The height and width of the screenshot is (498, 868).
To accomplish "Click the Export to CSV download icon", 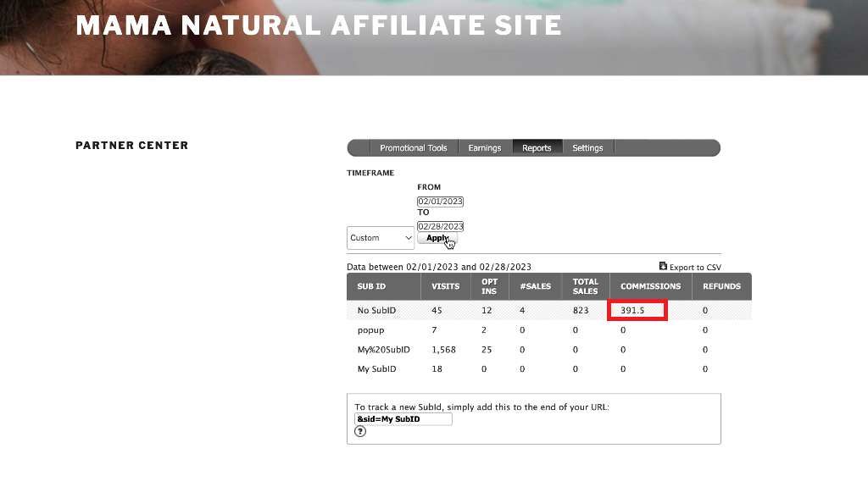I will [663, 266].
